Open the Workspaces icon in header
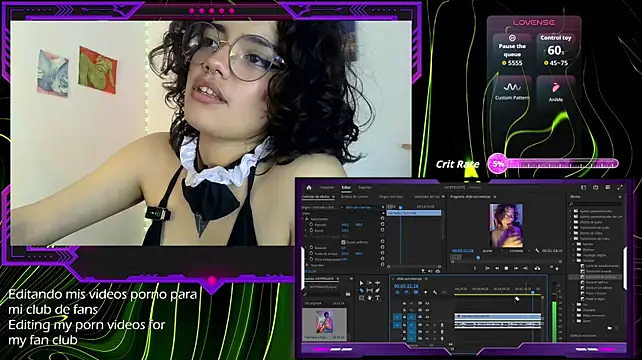Screen dimensions: 642x360 [x=583, y=188]
